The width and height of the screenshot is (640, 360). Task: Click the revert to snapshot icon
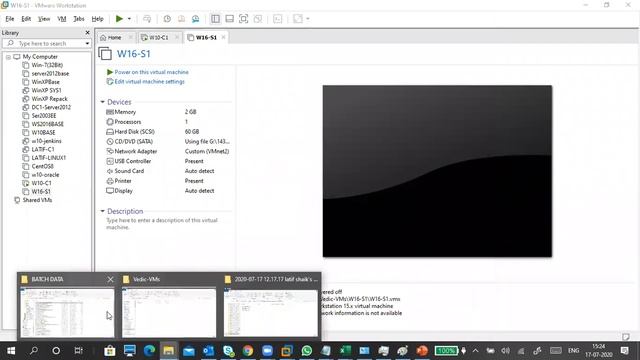[181, 19]
